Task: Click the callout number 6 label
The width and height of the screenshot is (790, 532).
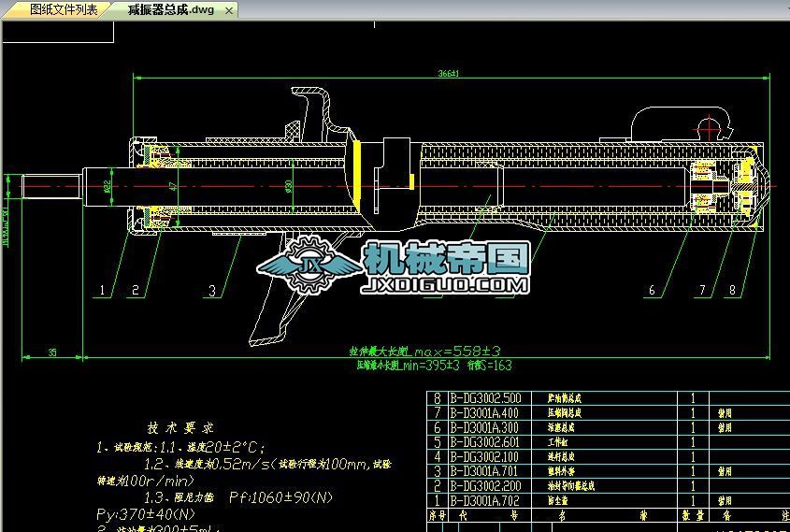Action: 652,290
